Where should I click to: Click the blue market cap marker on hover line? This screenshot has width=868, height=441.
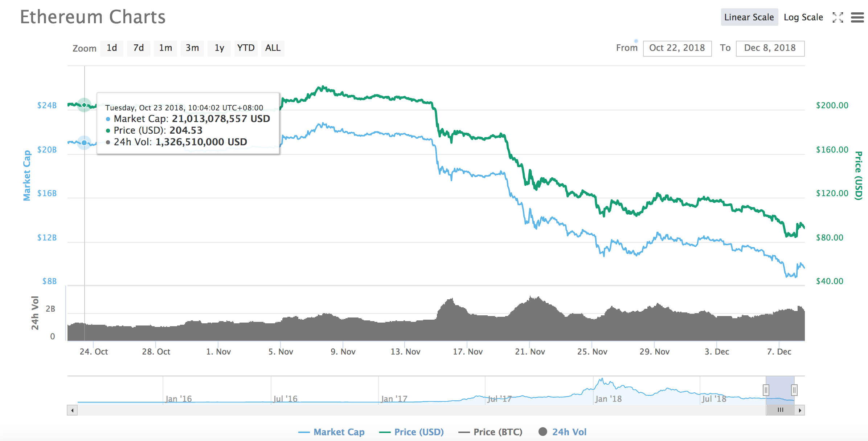[84, 143]
